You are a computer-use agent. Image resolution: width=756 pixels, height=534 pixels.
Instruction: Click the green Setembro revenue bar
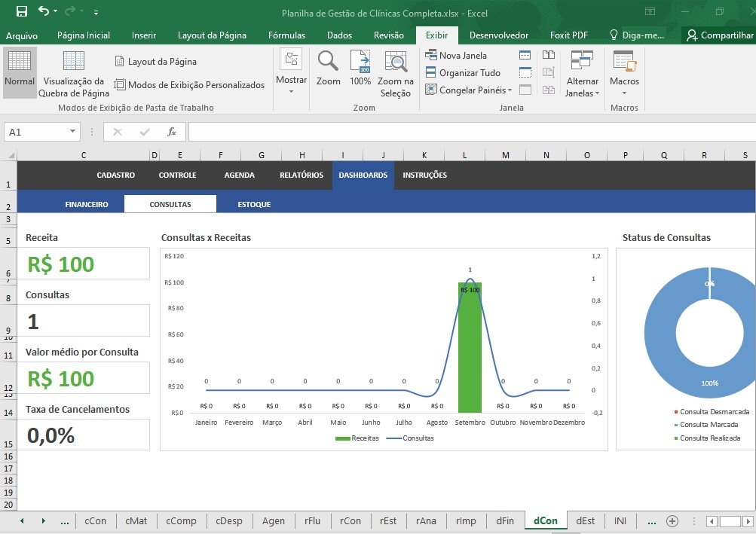point(470,354)
